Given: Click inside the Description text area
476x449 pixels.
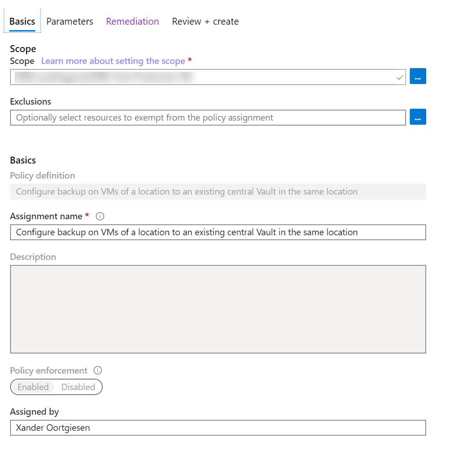Looking at the screenshot, I should (x=217, y=309).
